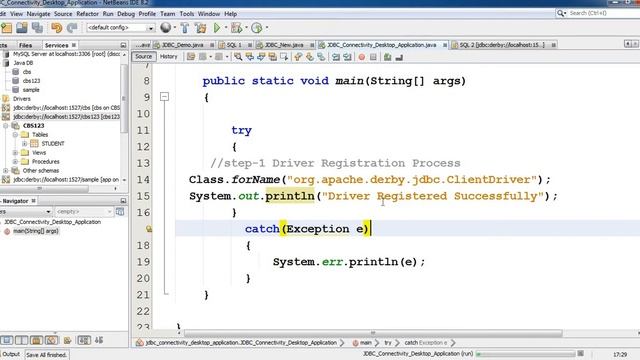Undo the last edit with the Undo icon

click(56, 28)
